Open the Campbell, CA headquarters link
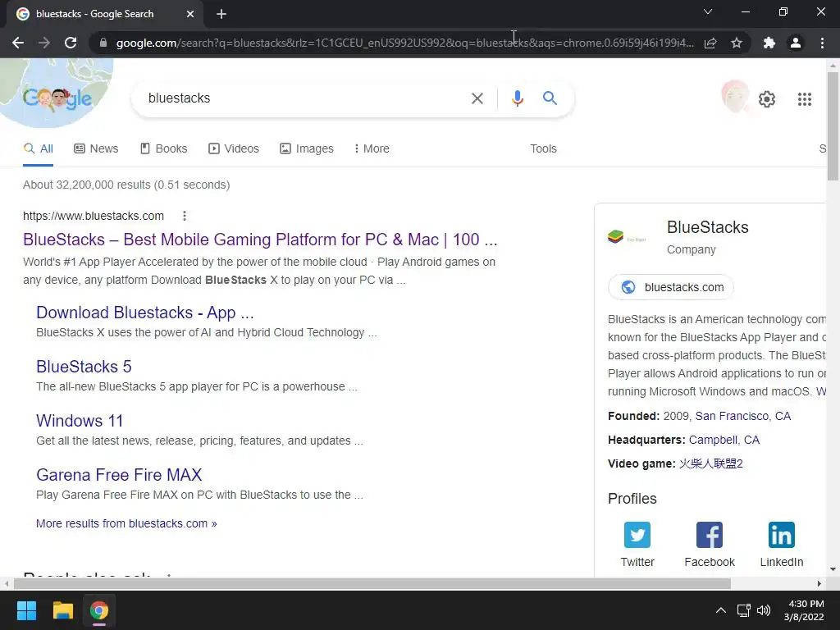 coord(724,440)
